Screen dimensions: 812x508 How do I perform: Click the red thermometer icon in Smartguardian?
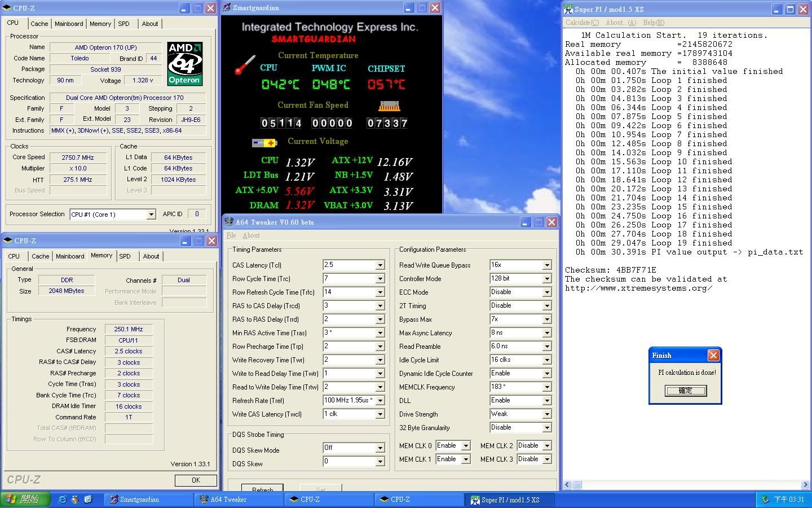(x=245, y=65)
